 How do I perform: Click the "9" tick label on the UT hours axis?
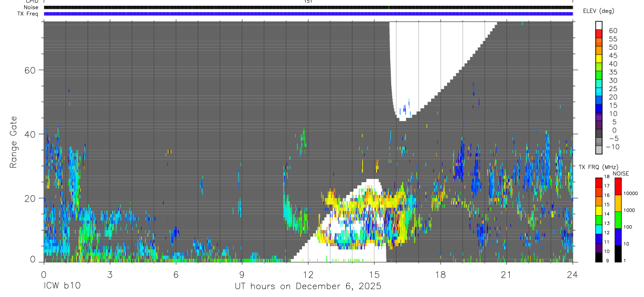[242, 274]
